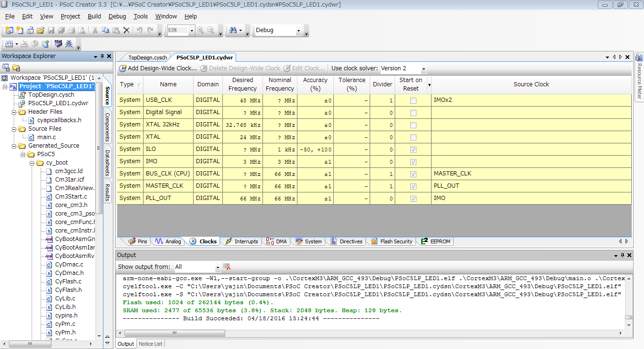The height and width of the screenshot is (349, 644).
Task: Click the Cut scissors icon
Action: click(x=95, y=30)
